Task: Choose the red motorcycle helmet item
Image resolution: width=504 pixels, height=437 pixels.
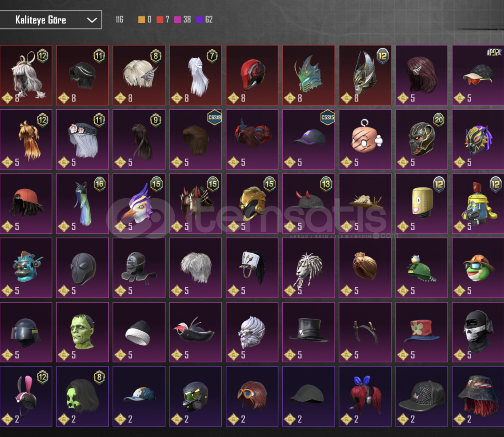Action: (x=252, y=75)
